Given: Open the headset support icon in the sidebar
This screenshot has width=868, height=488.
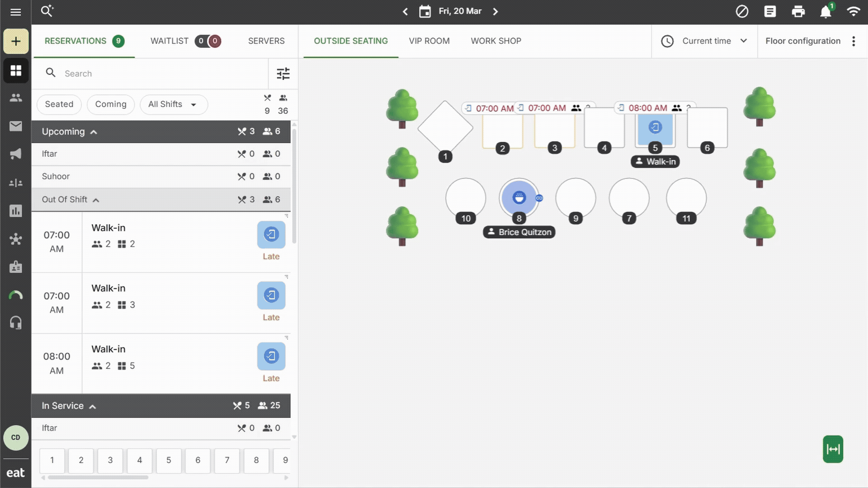Looking at the screenshot, I should pyautogui.click(x=16, y=323).
